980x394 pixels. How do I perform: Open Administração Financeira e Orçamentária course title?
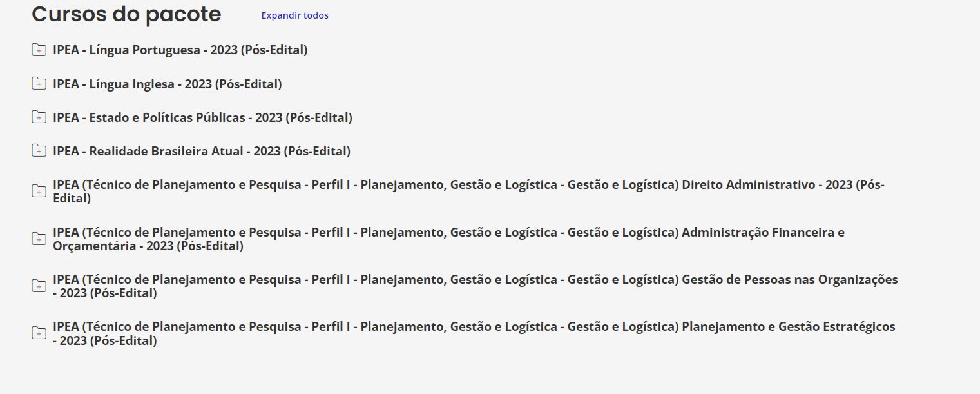(448, 232)
